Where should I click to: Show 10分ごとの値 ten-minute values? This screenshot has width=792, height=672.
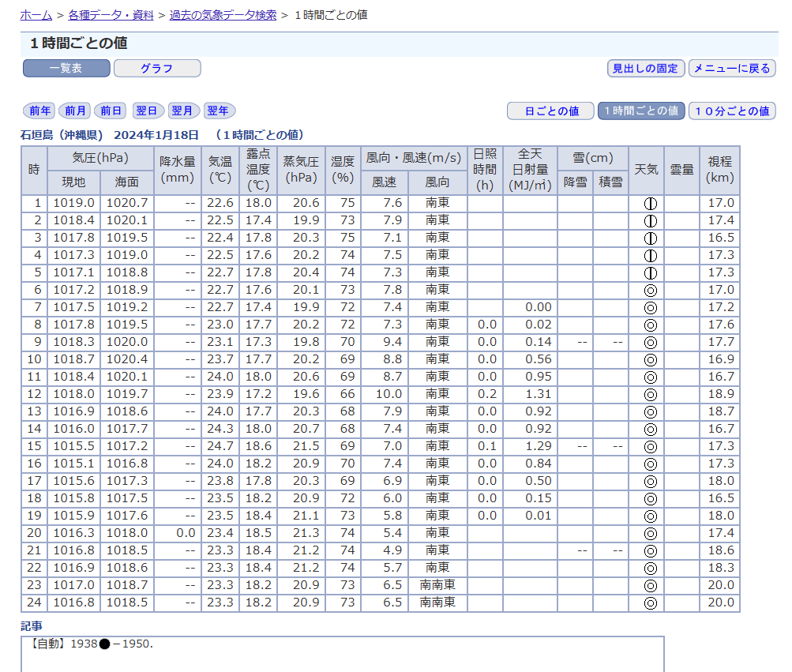pyautogui.click(x=731, y=111)
